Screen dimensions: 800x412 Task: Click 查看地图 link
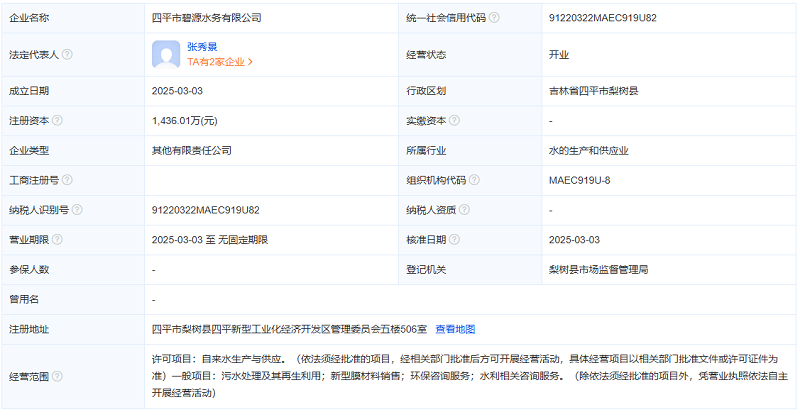point(455,329)
